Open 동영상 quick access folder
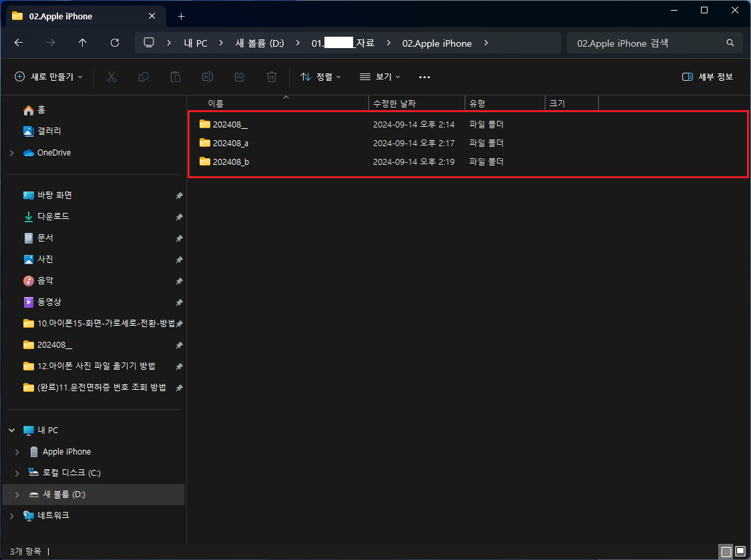 43,302
